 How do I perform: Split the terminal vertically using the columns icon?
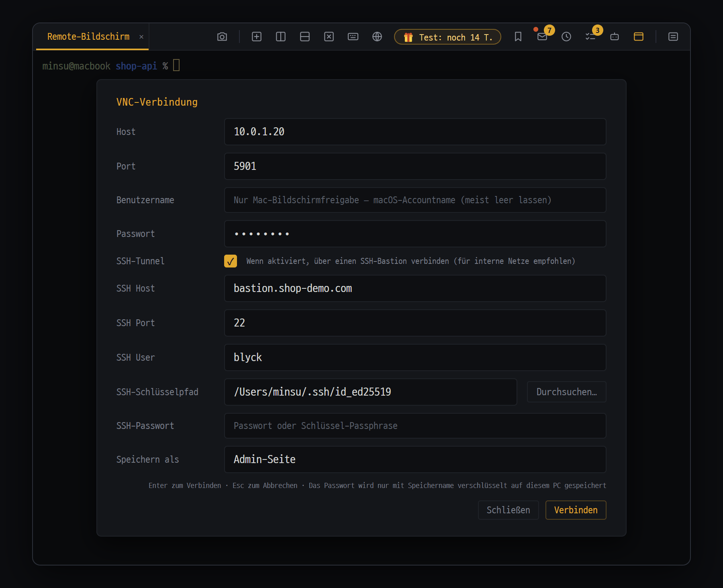tap(281, 37)
